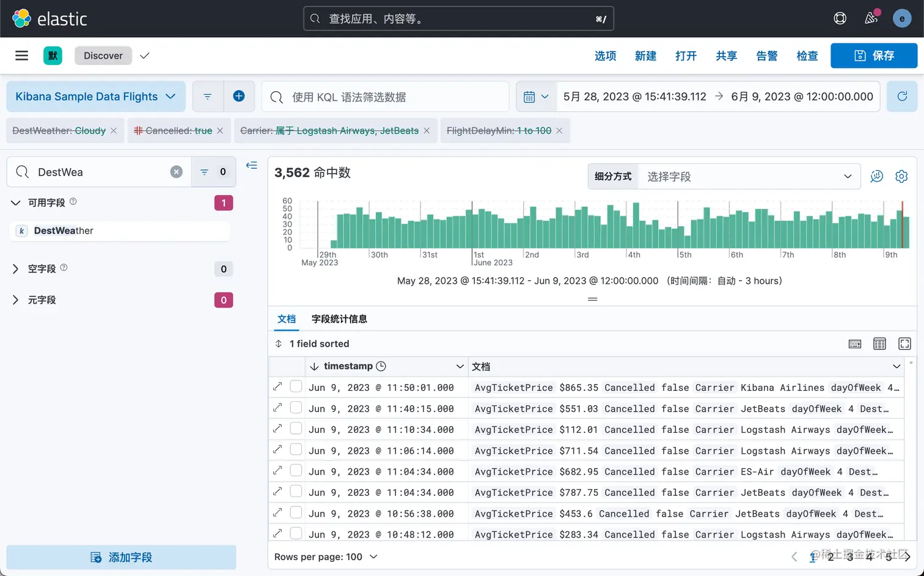The height and width of the screenshot is (576, 924).
Task: Enter fullscreen mode for the table
Action: coord(904,344)
